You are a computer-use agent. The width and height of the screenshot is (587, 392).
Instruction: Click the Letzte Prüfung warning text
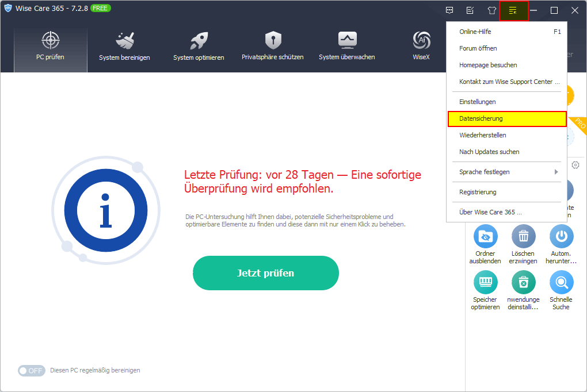303,182
